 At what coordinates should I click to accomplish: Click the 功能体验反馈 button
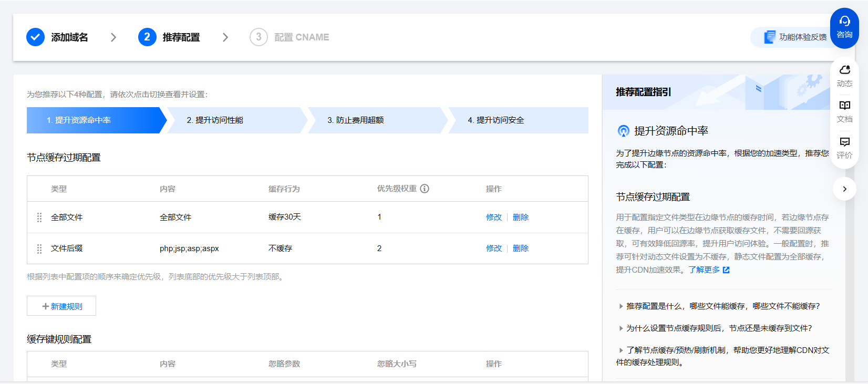pyautogui.click(x=795, y=37)
